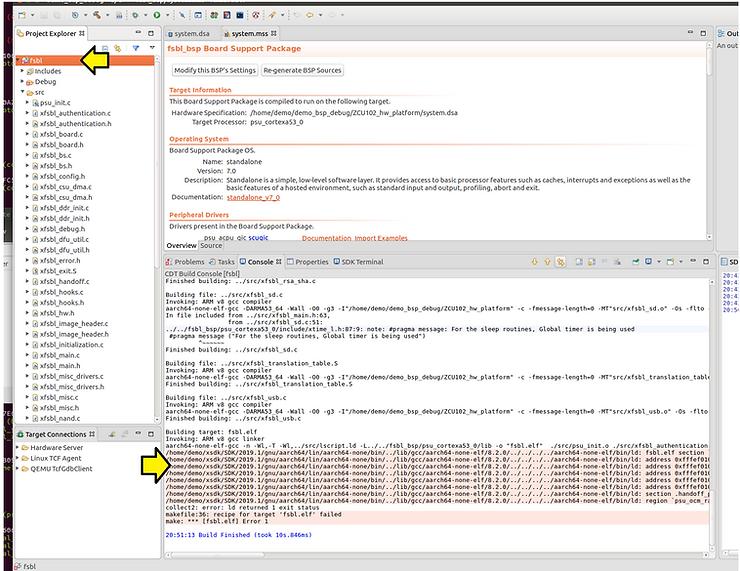Expand the Includes folder
Viewport: 740px width, 571px height.
click(22, 71)
